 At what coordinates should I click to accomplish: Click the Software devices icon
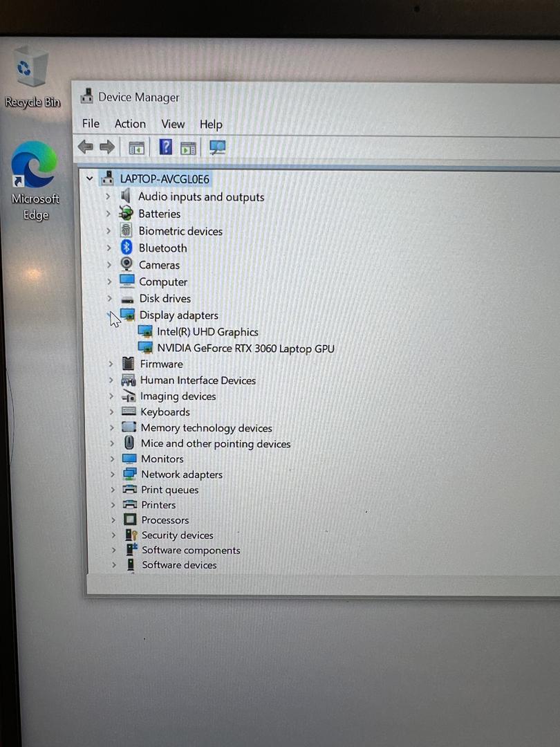point(131,564)
